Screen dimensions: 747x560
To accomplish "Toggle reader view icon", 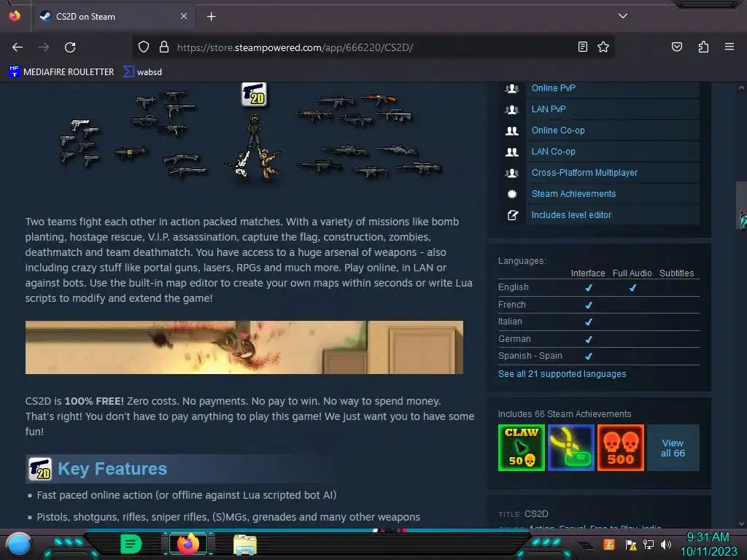I will pyautogui.click(x=582, y=47).
